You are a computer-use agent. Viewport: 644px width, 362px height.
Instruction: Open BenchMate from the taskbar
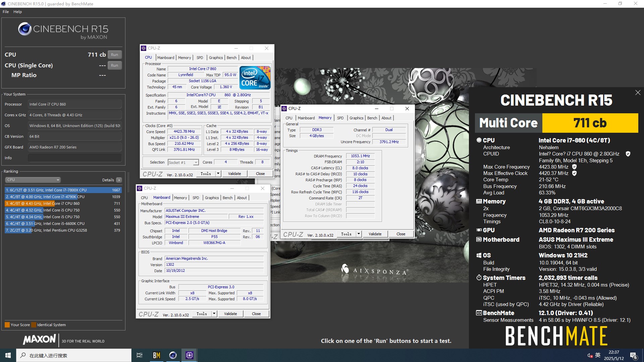pyautogui.click(x=157, y=355)
